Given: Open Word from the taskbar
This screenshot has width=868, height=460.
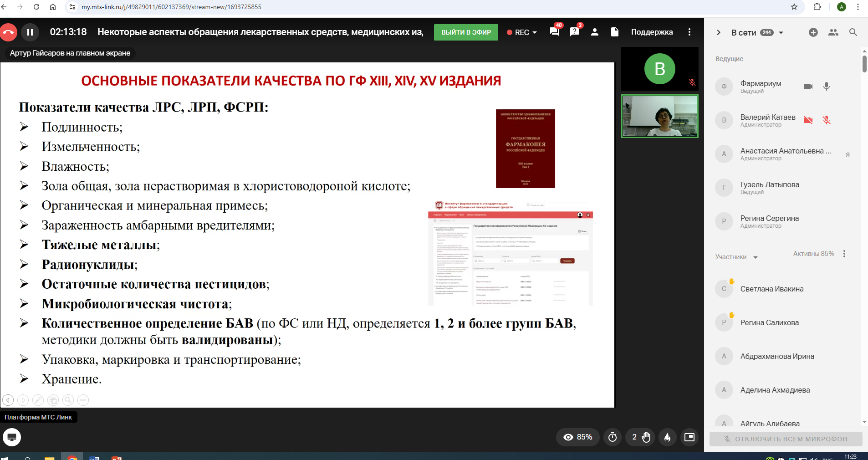Looking at the screenshot, I should point(94,457).
